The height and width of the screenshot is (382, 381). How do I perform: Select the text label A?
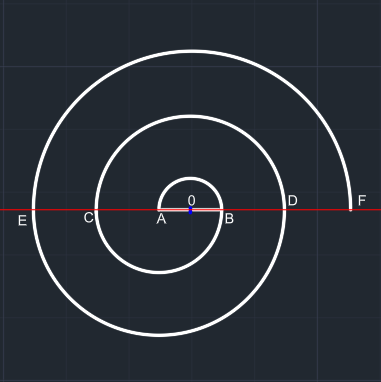161,219
